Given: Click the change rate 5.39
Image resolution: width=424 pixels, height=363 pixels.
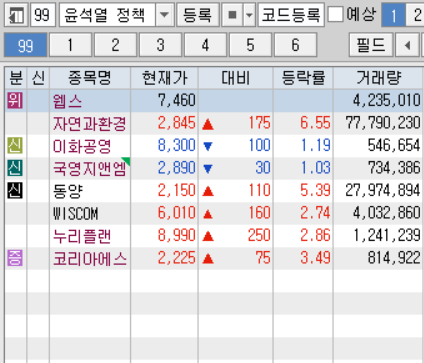Looking at the screenshot, I should click(315, 190).
